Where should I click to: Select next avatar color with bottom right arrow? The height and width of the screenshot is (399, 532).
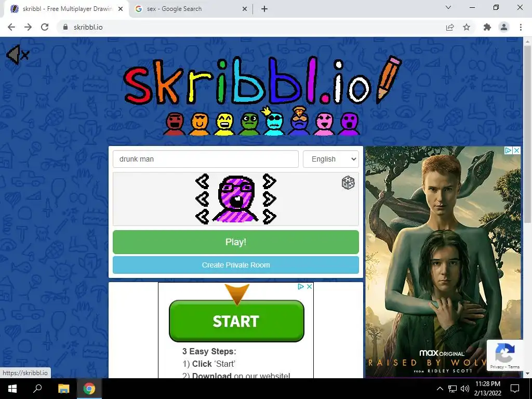pos(270,217)
